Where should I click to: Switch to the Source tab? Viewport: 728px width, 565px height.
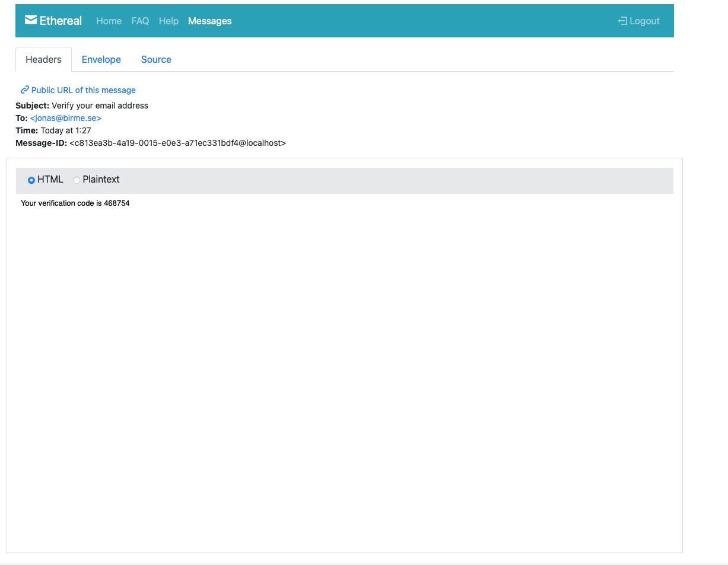(x=156, y=59)
